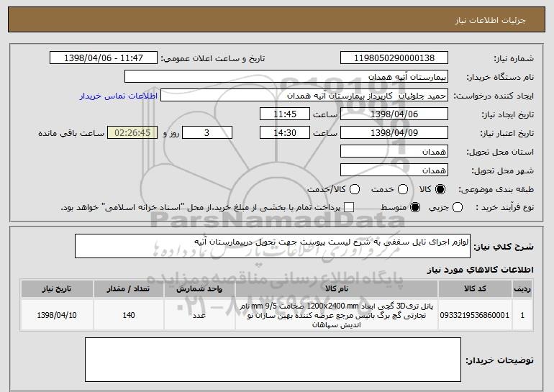The height and width of the screenshot is (392, 554).
Task: Click the remaining days field showing 3
Action: point(207,133)
